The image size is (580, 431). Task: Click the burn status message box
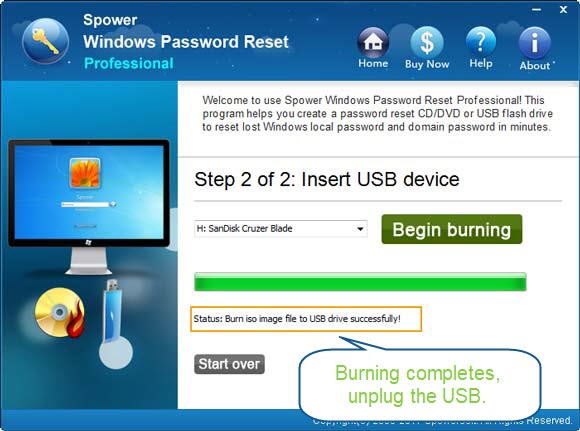coord(306,319)
